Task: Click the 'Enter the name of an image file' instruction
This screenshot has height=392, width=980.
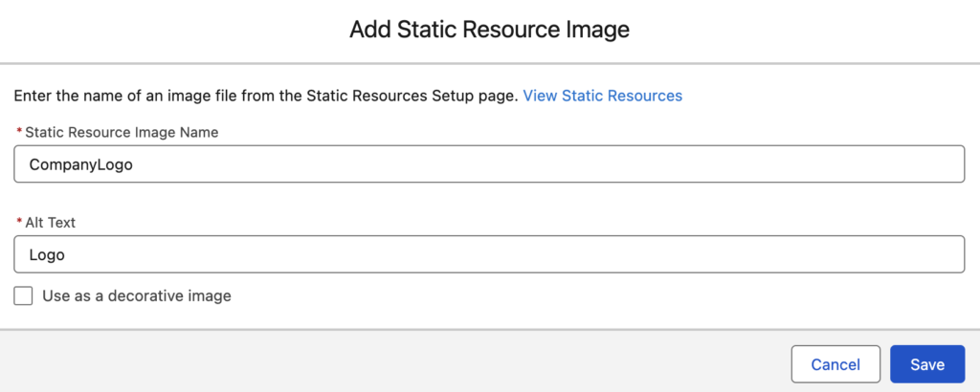Action: (x=266, y=96)
